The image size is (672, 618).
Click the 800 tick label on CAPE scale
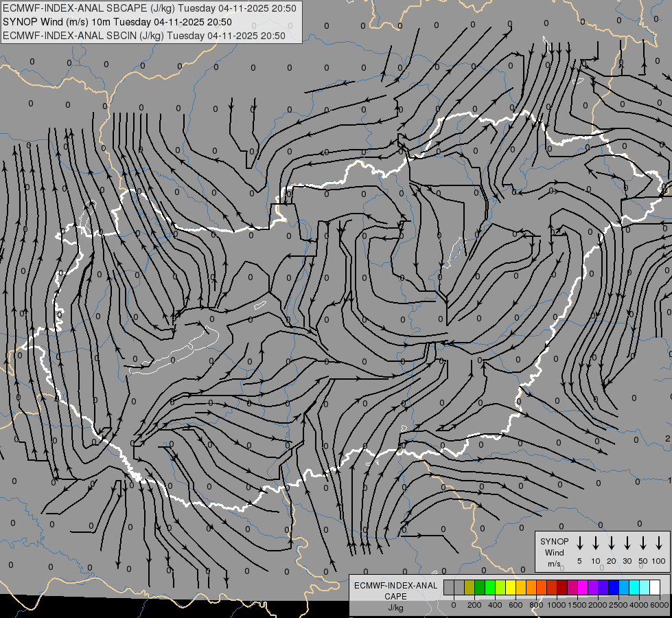coord(536,605)
